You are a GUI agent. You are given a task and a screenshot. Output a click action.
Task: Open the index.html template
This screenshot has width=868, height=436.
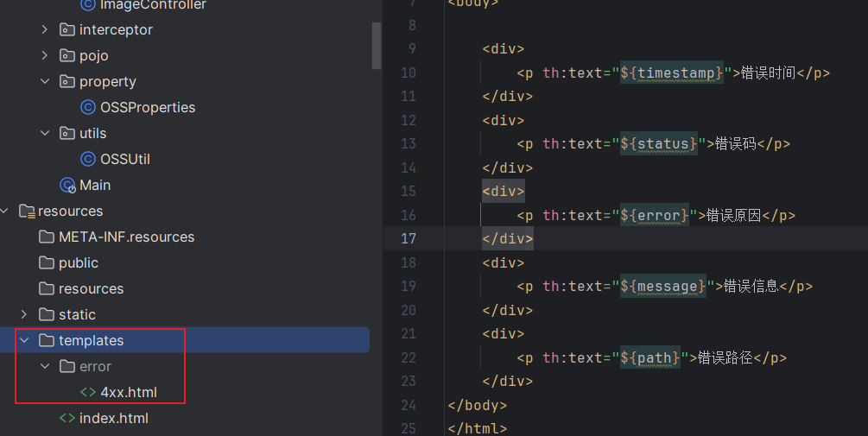pyautogui.click(x=113, y=418)
